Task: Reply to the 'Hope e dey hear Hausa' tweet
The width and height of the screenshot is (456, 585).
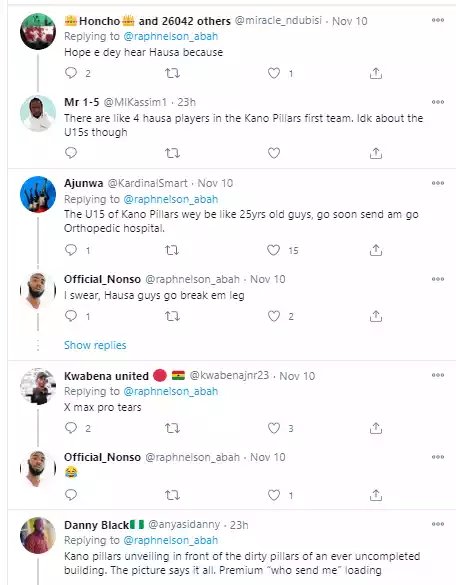Action: tap(71, 73)
